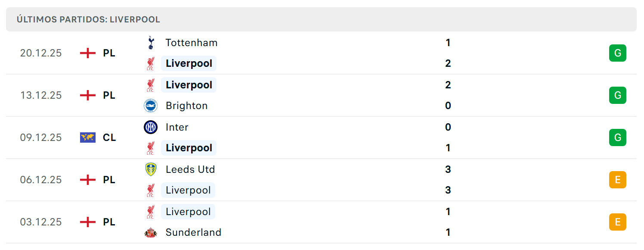Screen dimensions: 644x250
Task: Open the Tottenham team link
Action: 192,43
